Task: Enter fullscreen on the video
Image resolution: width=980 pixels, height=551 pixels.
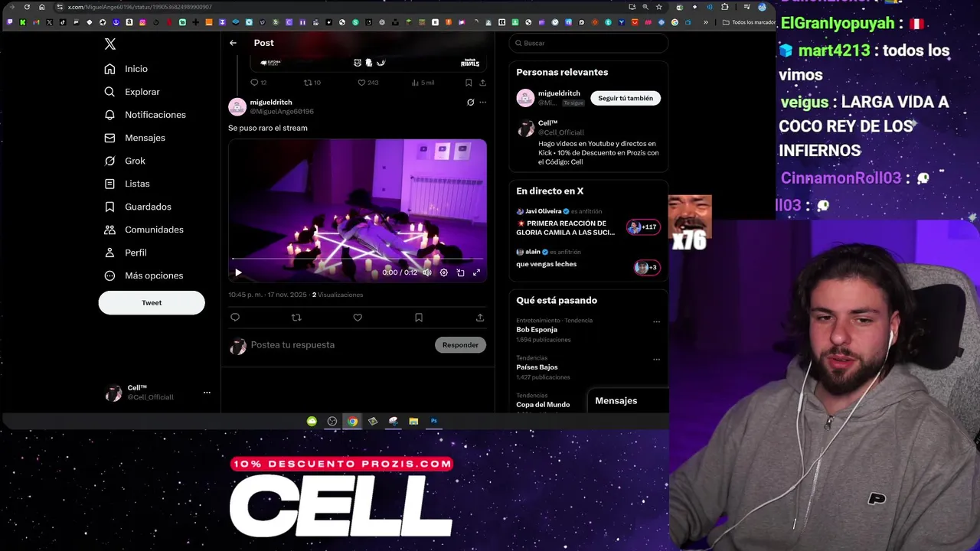Action: (x=476, y=272)
